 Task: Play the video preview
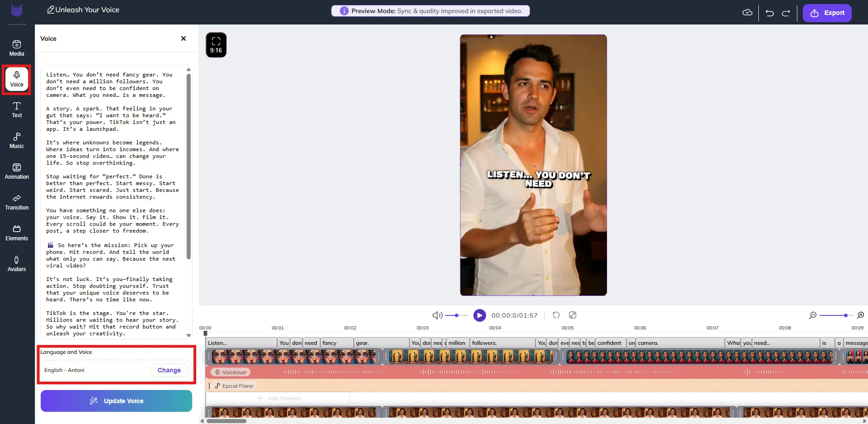479,315
